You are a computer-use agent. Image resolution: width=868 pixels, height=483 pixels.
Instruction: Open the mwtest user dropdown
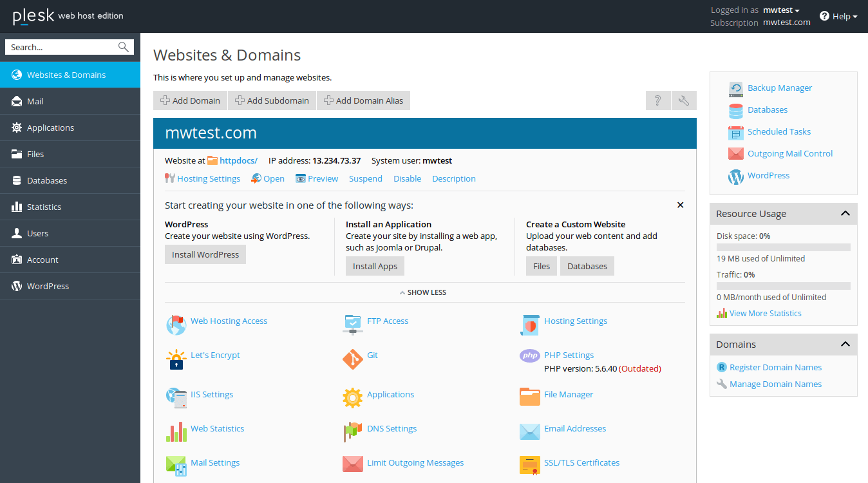click(781, 10)
